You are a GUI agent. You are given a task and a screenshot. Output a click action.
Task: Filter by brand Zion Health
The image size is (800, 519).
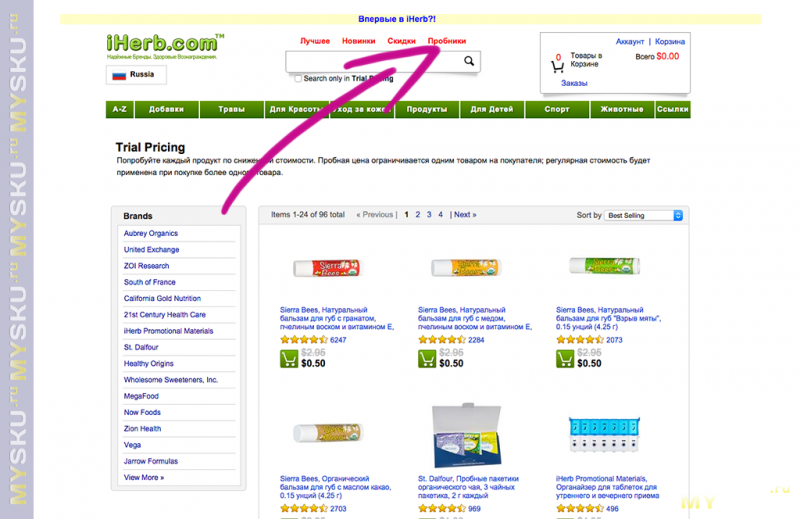(x=142, y=429)
